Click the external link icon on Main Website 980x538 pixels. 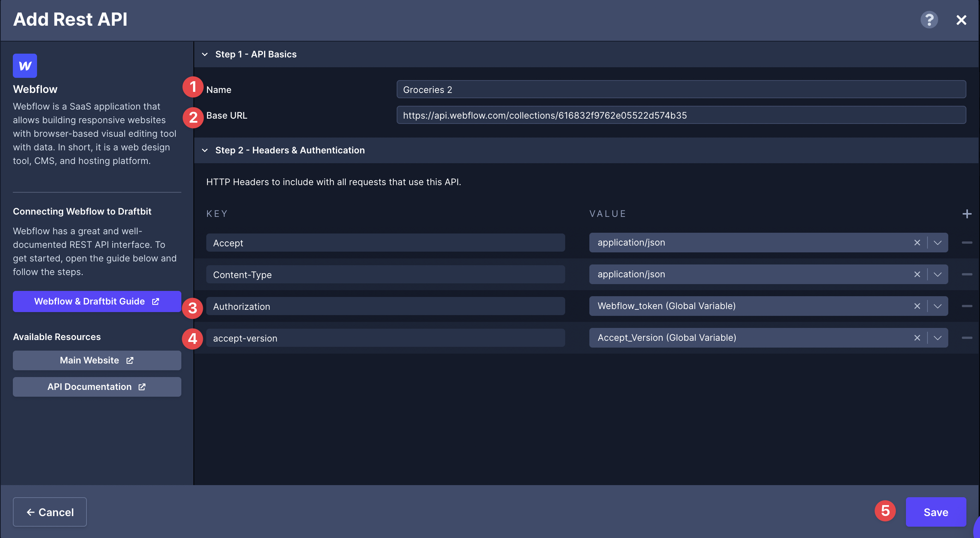(x=130, y=360)
